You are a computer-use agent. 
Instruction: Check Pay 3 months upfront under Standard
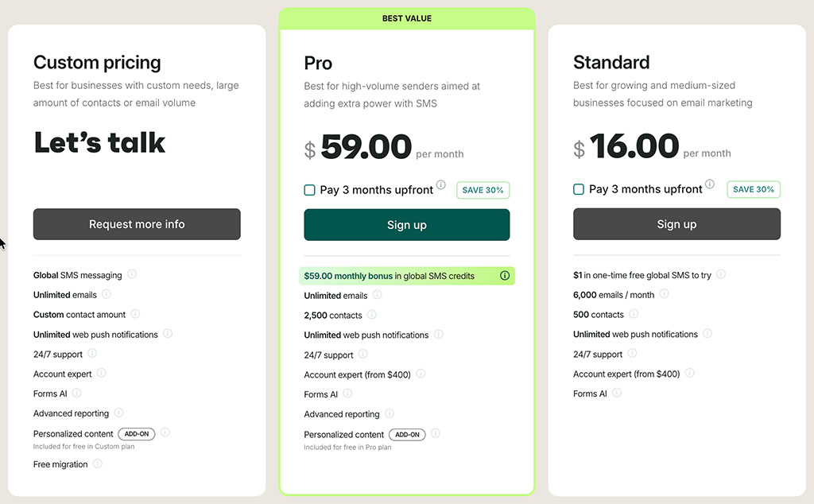[579, 189]
